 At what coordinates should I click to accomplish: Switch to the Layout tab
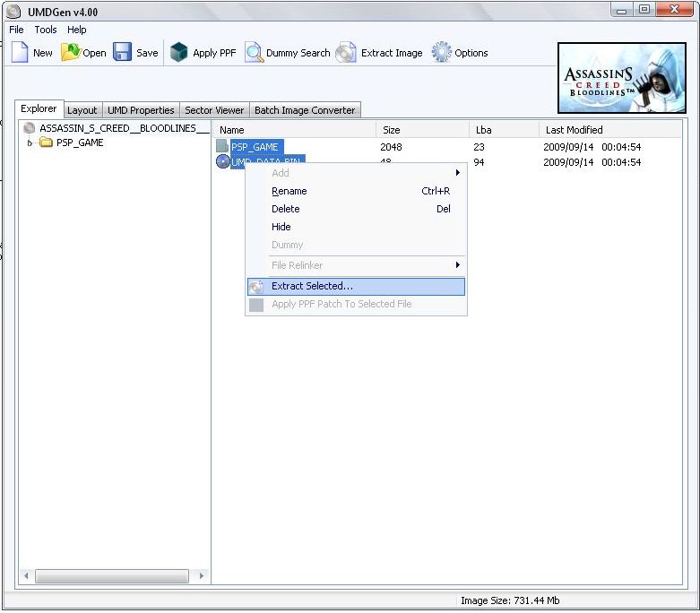click(82, 110)
